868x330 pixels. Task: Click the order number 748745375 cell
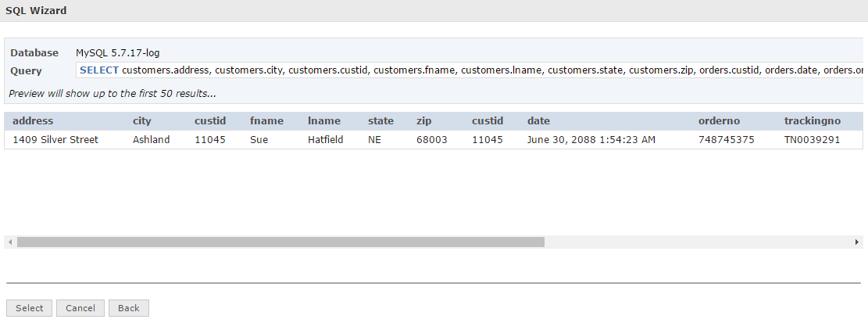[x=727, y=140]
